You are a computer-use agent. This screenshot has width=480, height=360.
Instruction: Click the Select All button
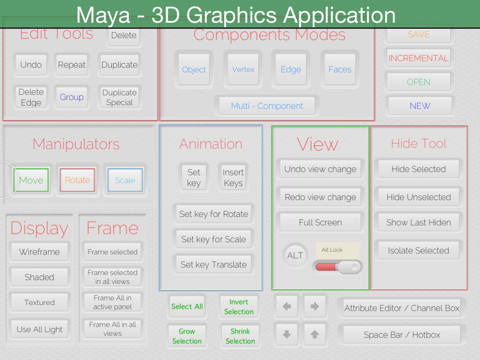click(x=187, y=306)
